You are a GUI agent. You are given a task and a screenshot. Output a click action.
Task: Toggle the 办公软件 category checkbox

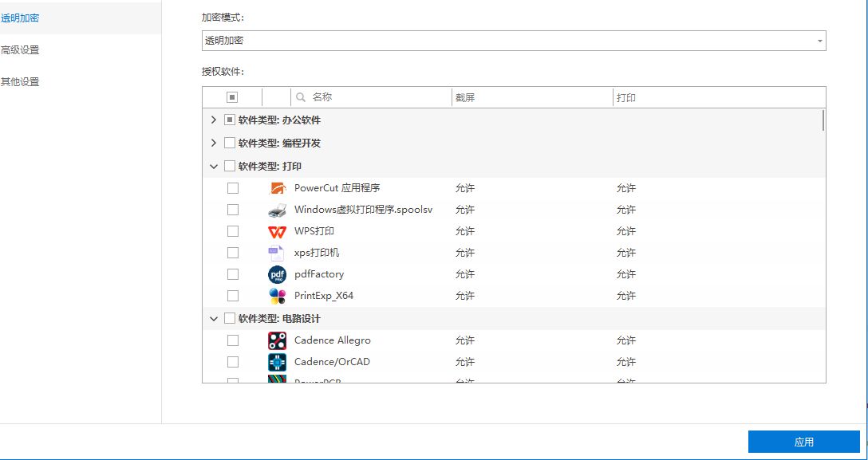[230, 120]
